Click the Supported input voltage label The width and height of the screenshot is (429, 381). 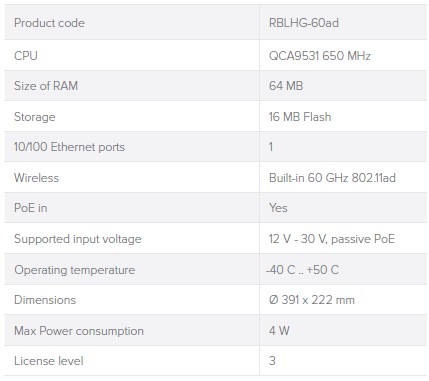point(78,239)
